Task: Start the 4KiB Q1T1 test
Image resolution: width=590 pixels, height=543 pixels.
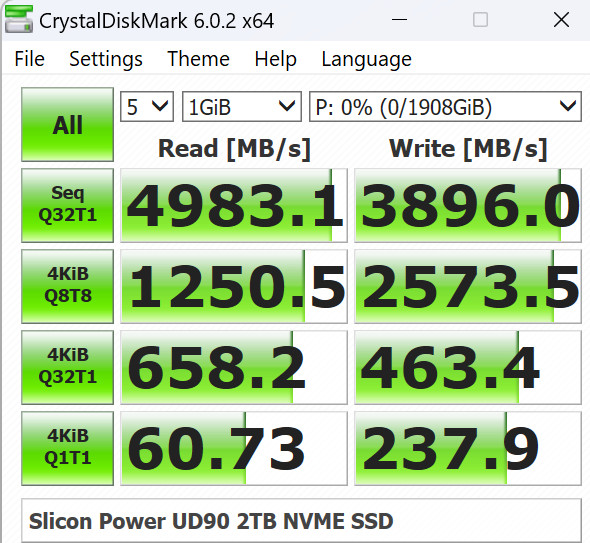Action: coord(67,448)
